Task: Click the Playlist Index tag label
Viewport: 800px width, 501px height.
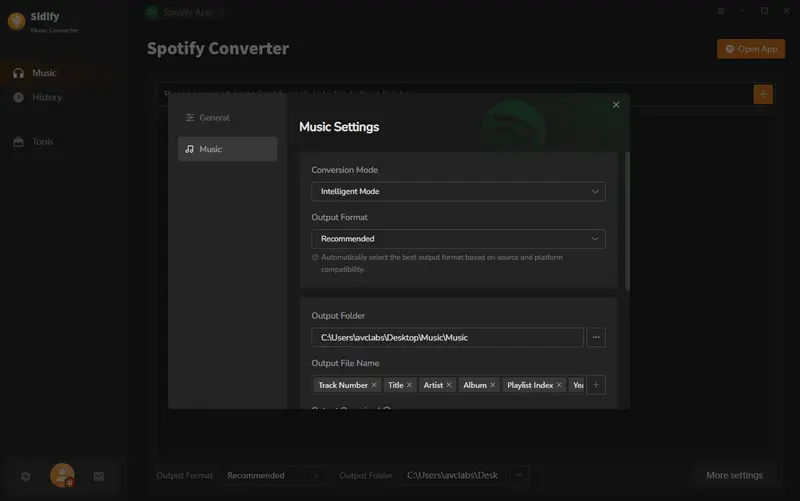Action: (x=530, y=385)
